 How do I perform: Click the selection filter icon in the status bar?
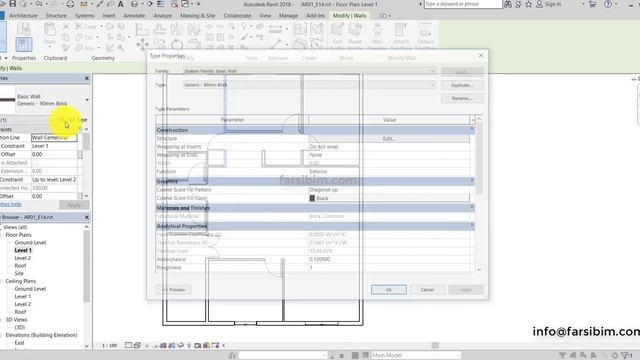click(x=626, y=356)
